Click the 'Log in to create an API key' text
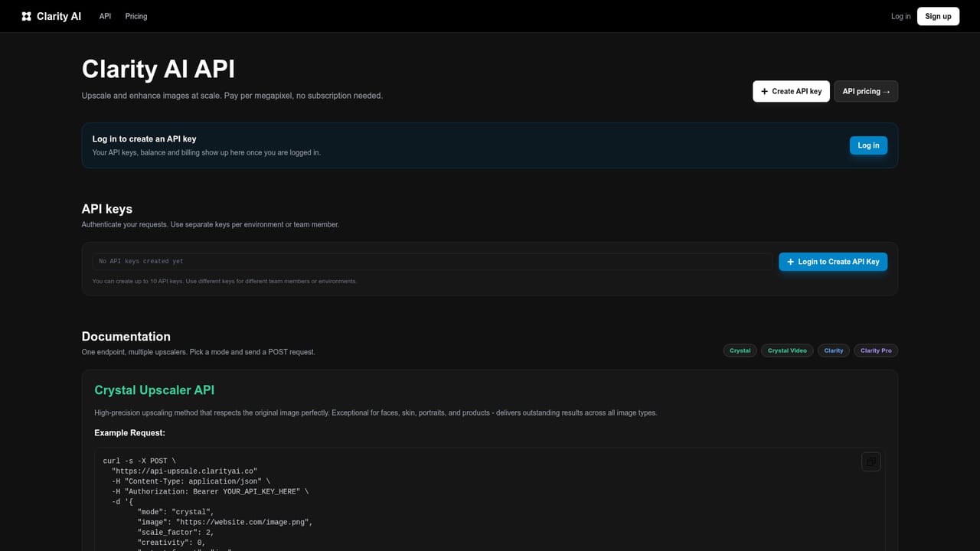This screenshot has height=551, width=980. 145,139
